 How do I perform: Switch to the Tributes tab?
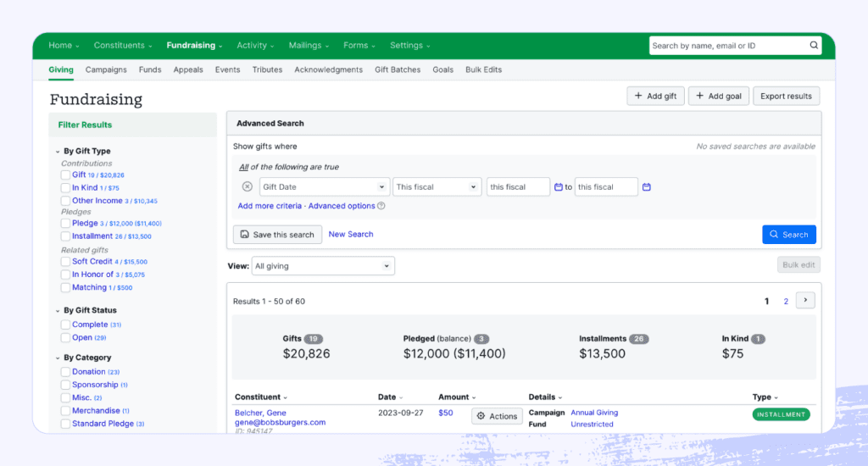coord(267,69)
